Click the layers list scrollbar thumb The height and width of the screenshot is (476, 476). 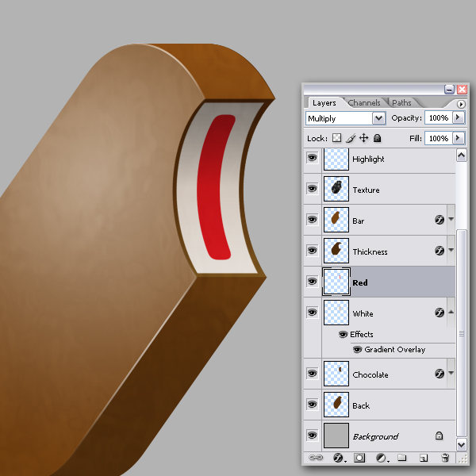click(x=462, y=333)
